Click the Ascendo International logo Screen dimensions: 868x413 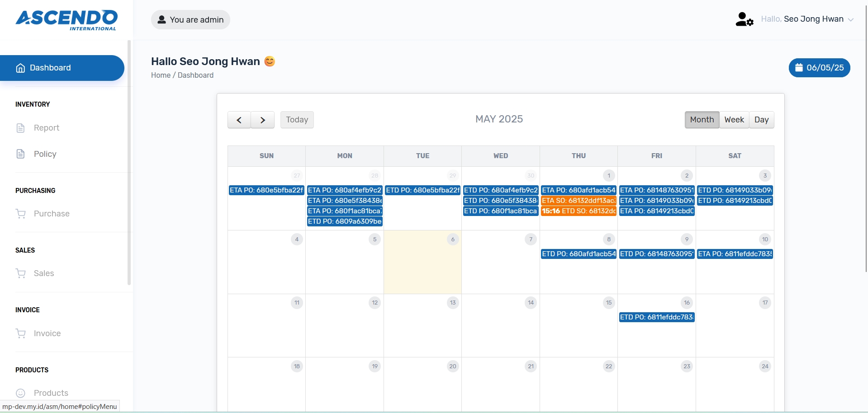66,20
